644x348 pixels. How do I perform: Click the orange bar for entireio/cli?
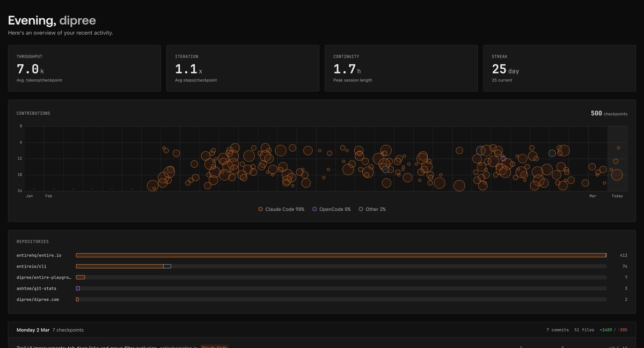pos(120,266)
